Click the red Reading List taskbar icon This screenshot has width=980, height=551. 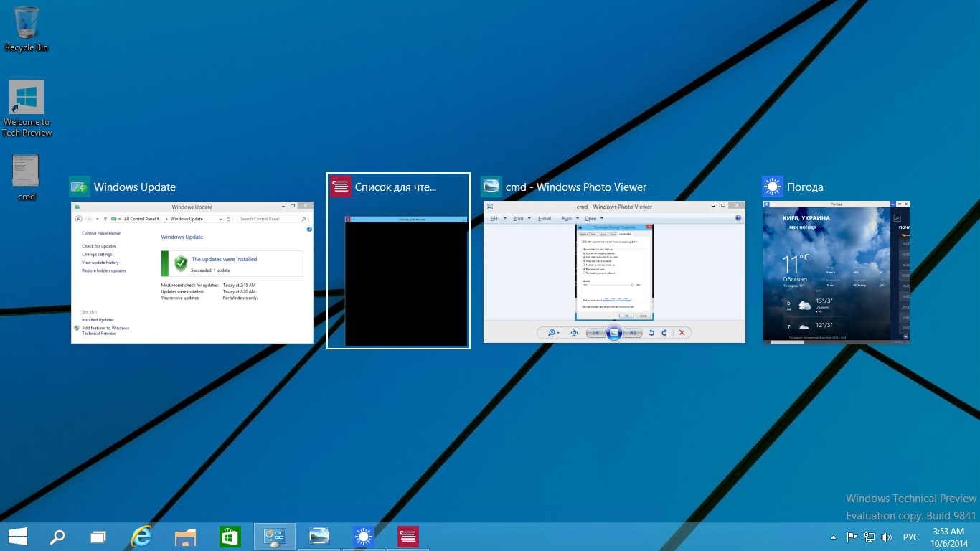pyautogui.click(x=408, y=536)
